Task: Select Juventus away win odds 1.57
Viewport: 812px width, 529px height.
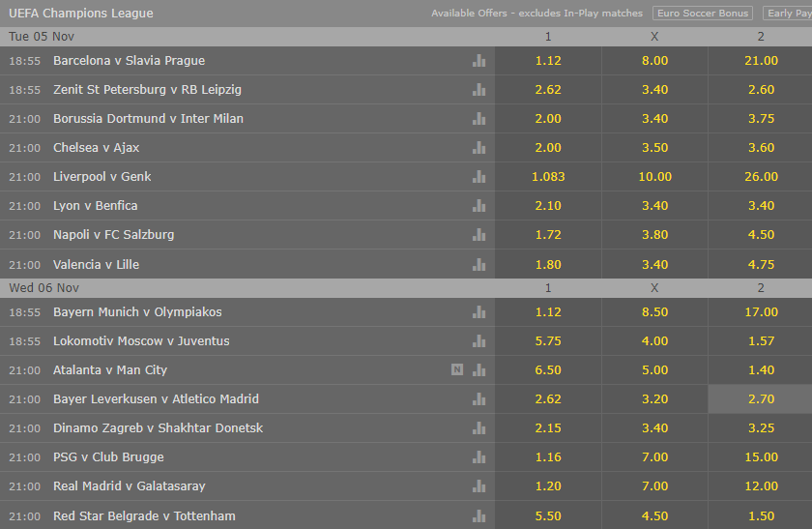Action: click(761, 340)
